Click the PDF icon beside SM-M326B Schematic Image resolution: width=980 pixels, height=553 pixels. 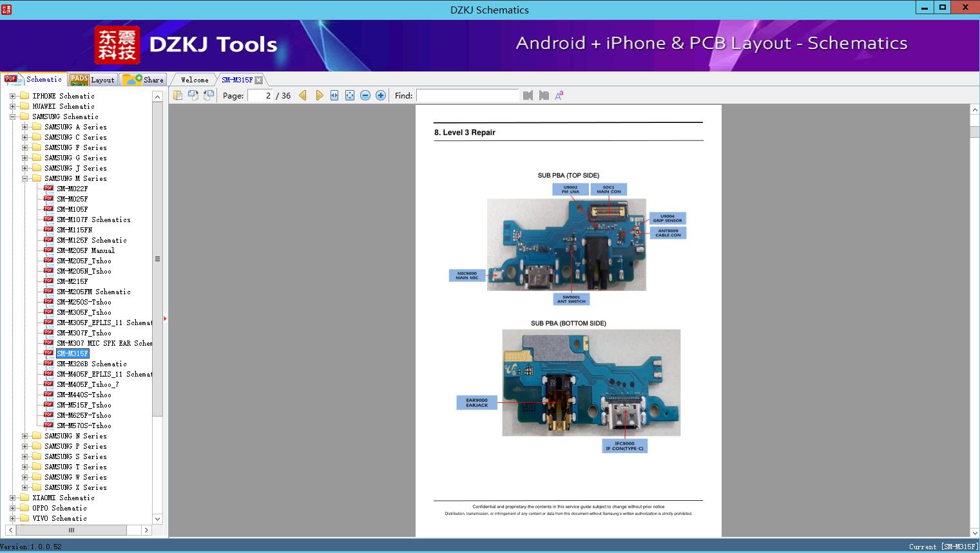tap(48, 364)
